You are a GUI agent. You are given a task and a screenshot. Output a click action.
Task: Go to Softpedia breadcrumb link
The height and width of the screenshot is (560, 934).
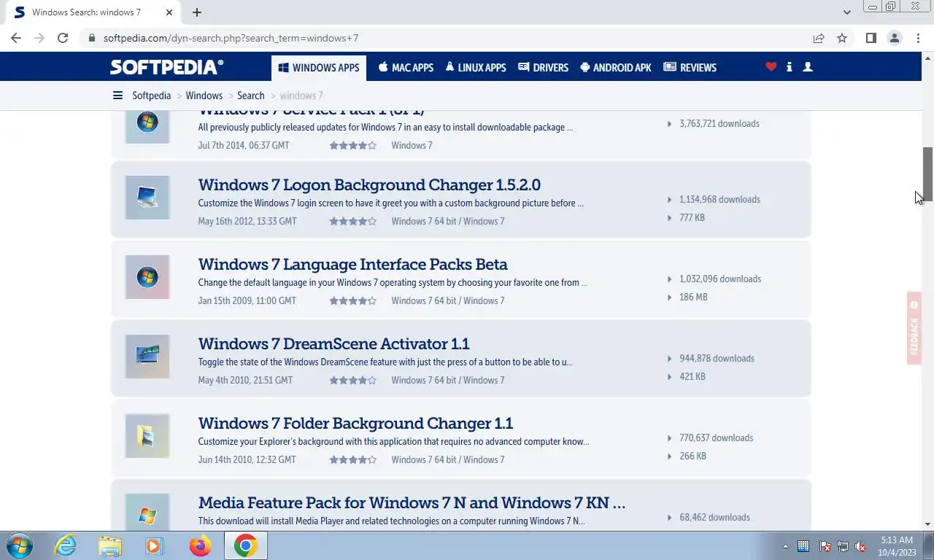tap(151, 96)
